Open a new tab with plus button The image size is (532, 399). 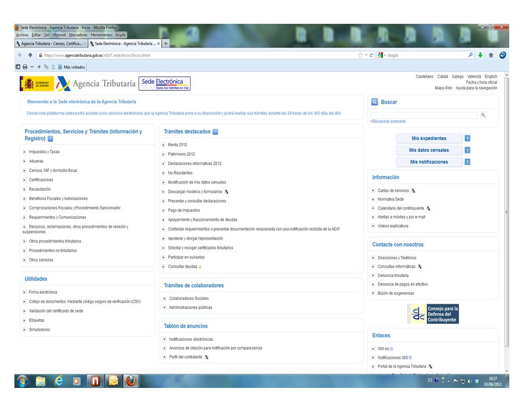(166, 43)
